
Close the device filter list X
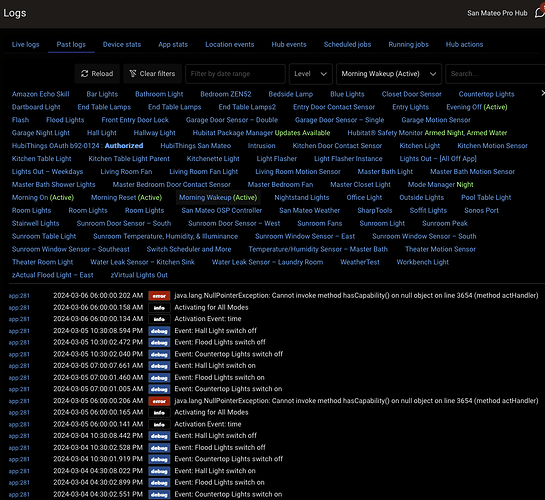point(542,93)
